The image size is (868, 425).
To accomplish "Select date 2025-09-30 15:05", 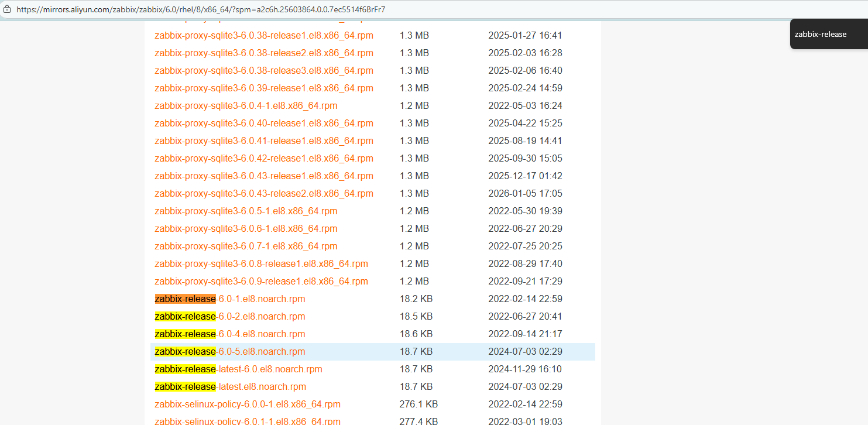I will 525,159.
